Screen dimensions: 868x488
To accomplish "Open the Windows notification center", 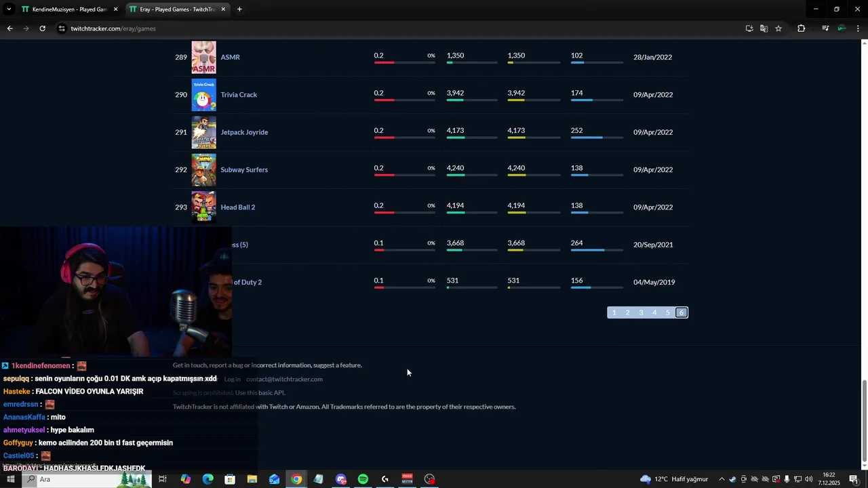I will point(854,479).
